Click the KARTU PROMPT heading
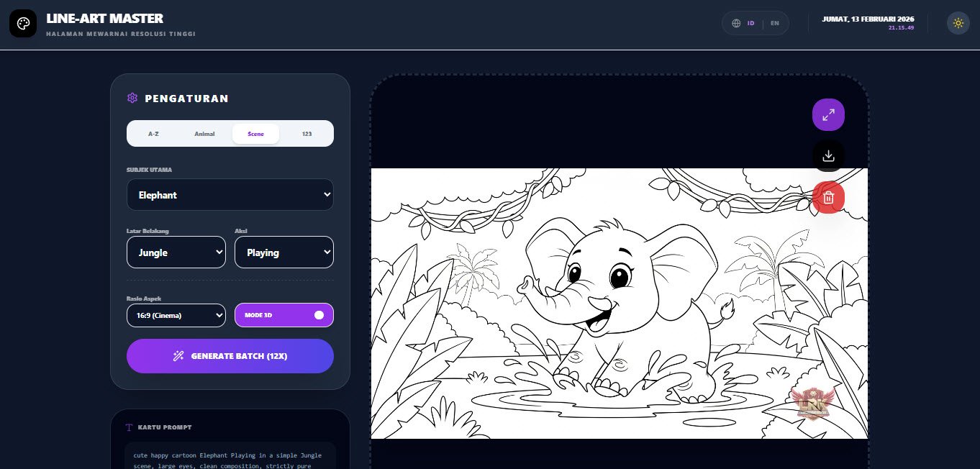 click(x=165, y=427)
